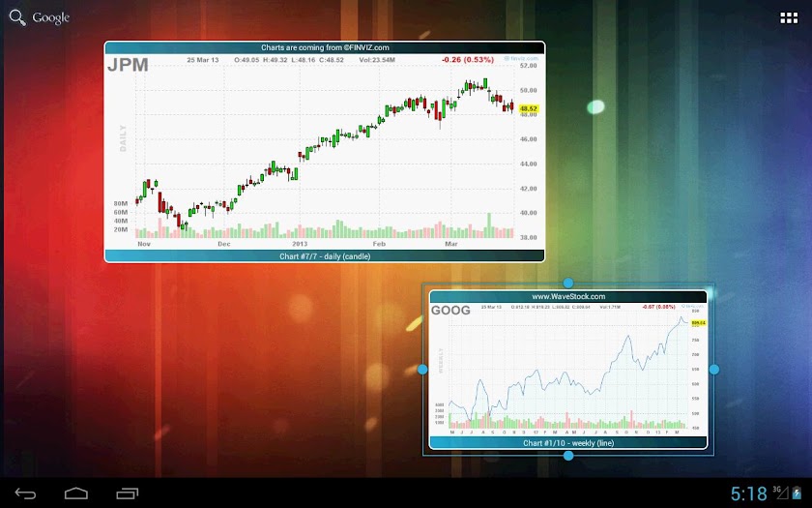Click the yellow price tag on GOOG chart
Screen dimensions: 812x508
698,323
